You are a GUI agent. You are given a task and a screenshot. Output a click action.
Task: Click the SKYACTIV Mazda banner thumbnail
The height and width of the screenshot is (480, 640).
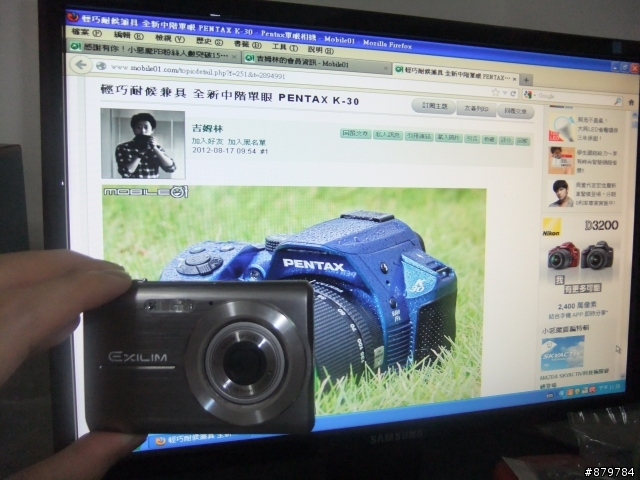click(x=563, y=353)
